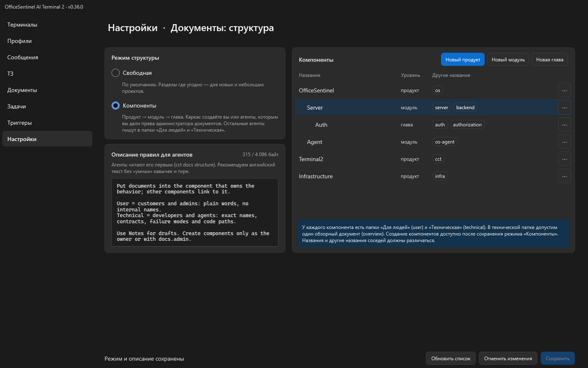Click the 'auth' alias tag
588x368 pixels.
coord(440,125)
